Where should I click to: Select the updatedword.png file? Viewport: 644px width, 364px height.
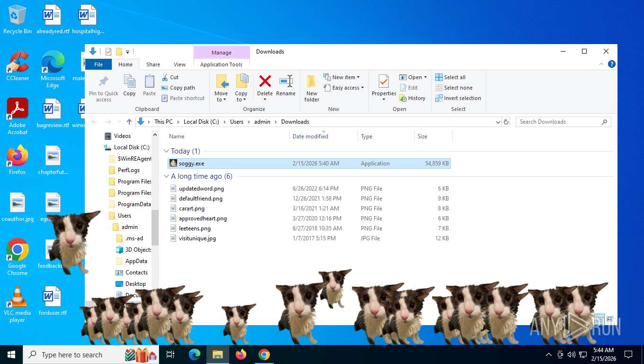coord(309,189)
